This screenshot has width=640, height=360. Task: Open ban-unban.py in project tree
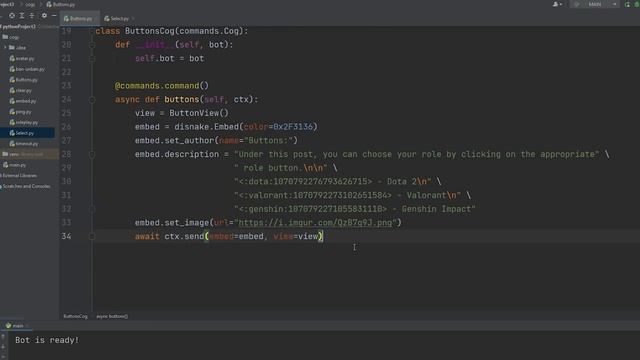pyautogui.click(x=27, y=69)
